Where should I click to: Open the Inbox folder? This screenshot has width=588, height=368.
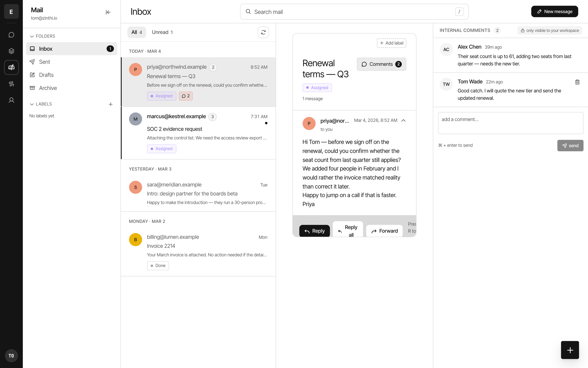point(71,49)
